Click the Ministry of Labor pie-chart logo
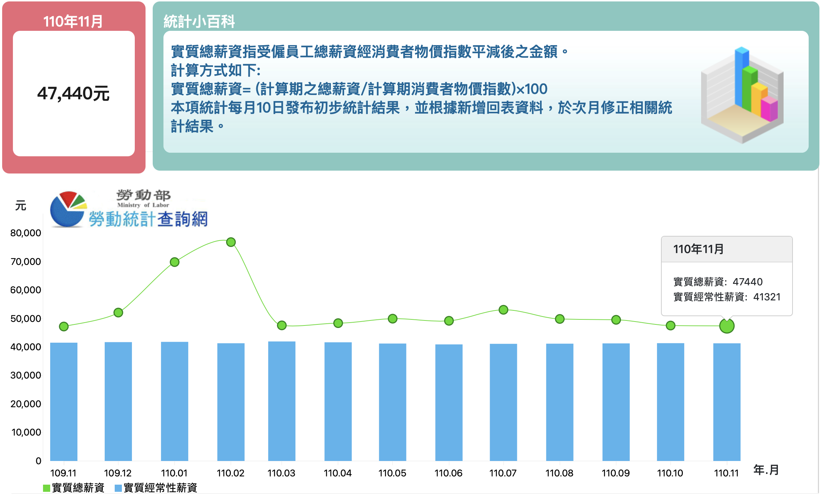 tap(68, 209)
